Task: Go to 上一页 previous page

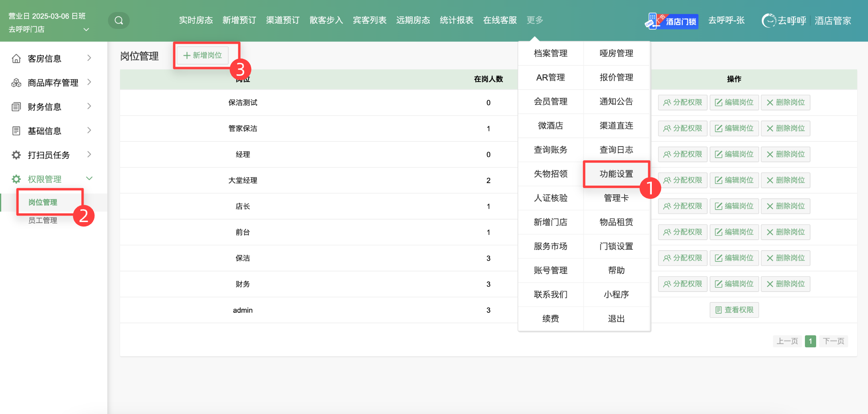Action: click(x=787, y=341)
